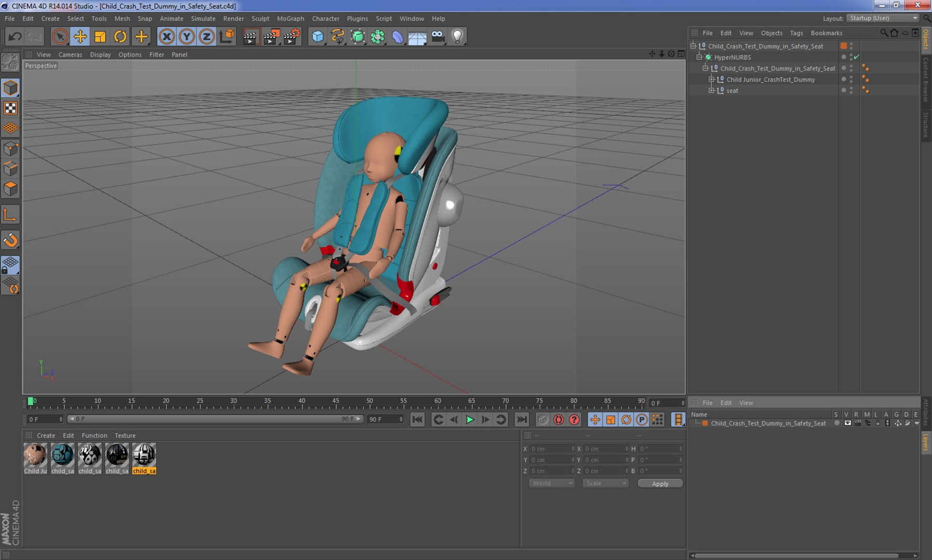Image resolution: width=932 pixels, height=560 pixels.
Task: Open the World coordinate dropdown
Action: click(552, 483)
